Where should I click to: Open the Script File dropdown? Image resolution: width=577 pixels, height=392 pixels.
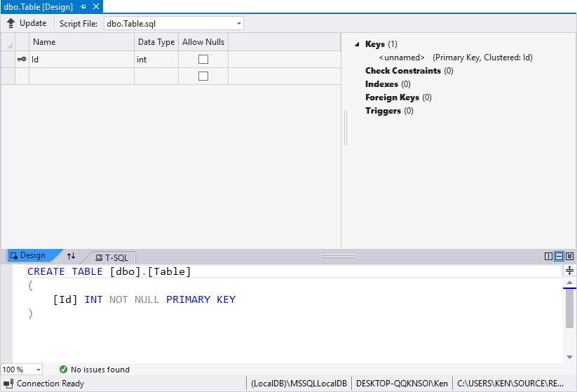coord(239,24)
